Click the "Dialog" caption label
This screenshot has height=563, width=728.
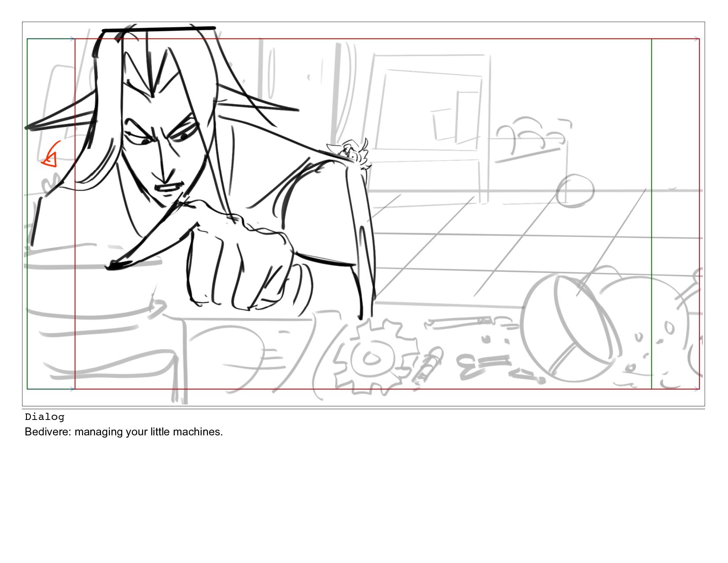point(45,417)
